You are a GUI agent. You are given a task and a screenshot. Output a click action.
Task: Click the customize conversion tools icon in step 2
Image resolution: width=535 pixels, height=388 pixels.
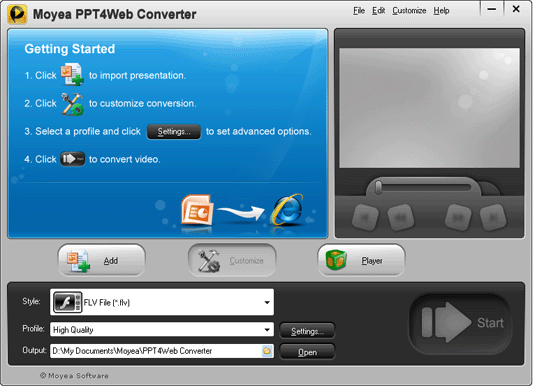pyautogui.click(x=72, y=104)
